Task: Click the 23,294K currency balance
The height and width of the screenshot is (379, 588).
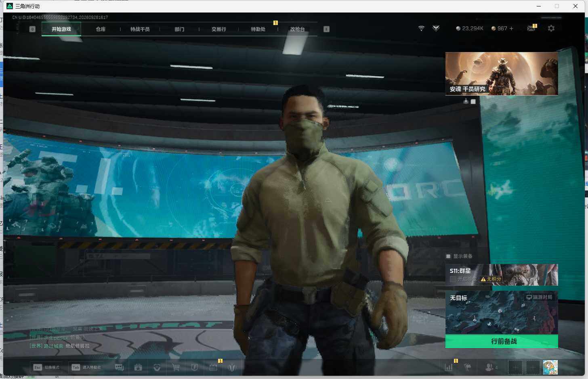Action: click(x=470, y=28)
